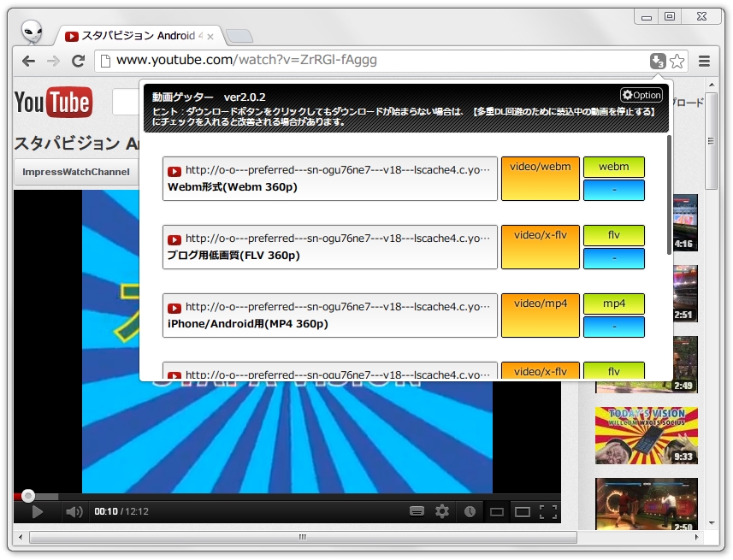Open related video thumbnail 4:16

tap(685, 223)
